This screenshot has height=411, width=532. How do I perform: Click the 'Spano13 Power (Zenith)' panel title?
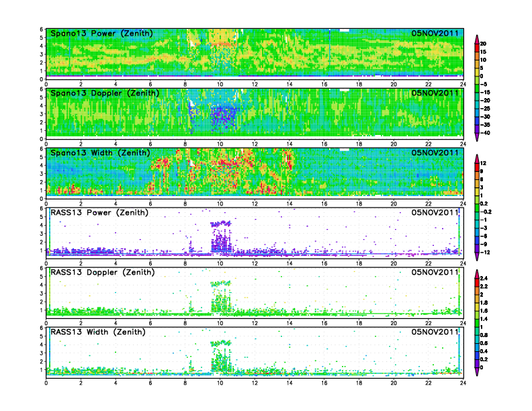101,33
